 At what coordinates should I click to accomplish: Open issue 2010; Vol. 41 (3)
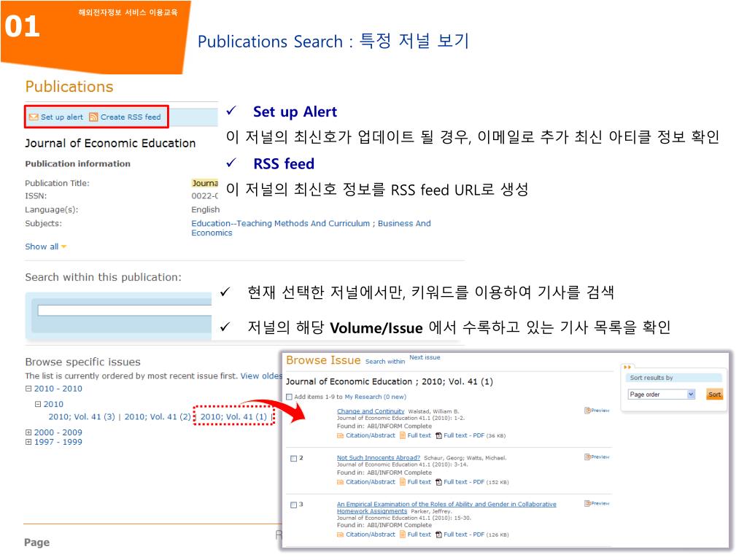pyautogui.click(x=82, y=416)
